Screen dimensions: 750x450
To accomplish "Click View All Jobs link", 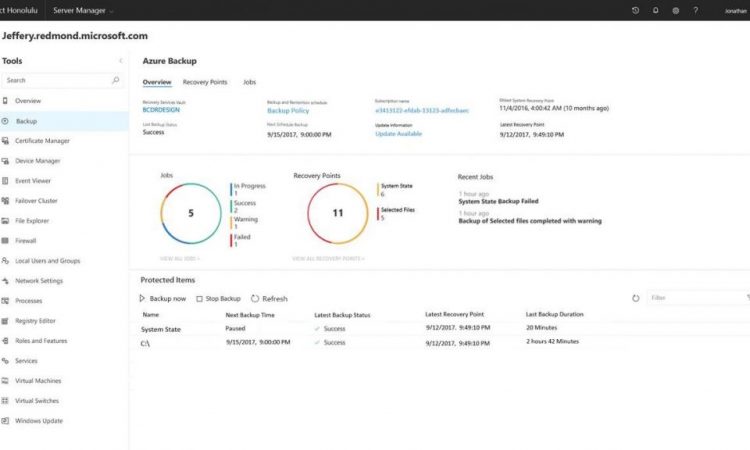I will [x=180, y=259].
